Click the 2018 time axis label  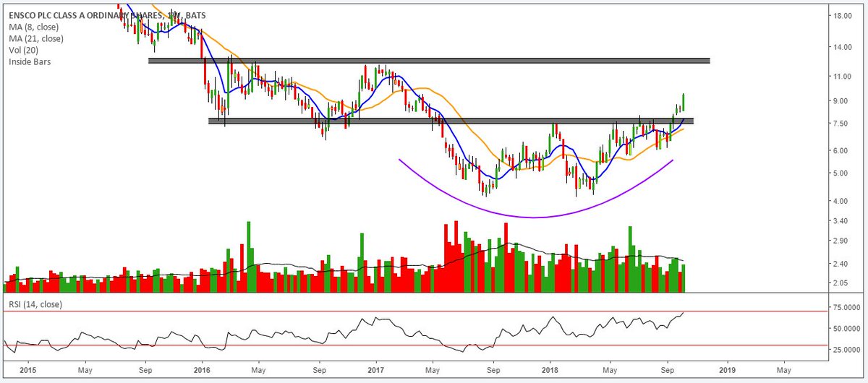[x=550, y=370]
